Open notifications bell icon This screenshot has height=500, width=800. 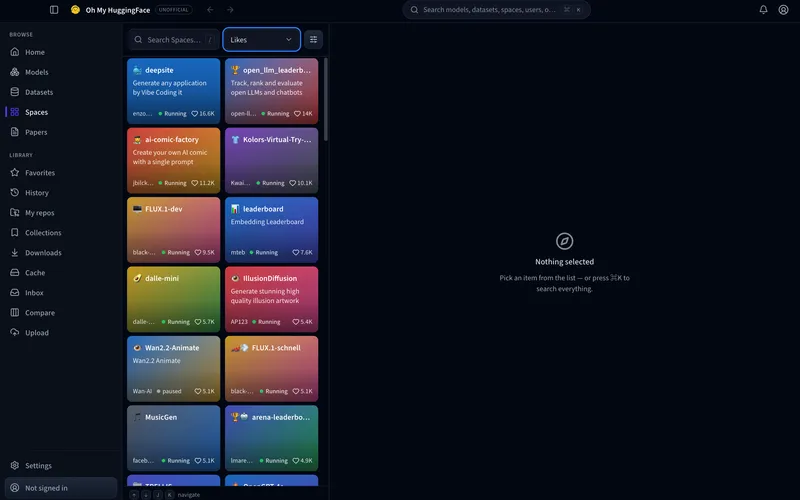763,10
